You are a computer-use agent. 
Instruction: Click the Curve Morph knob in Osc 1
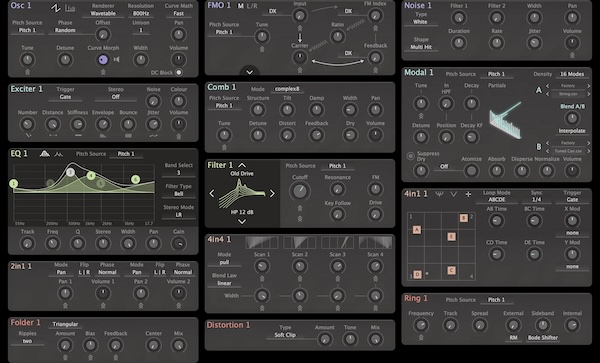(103, 60)
